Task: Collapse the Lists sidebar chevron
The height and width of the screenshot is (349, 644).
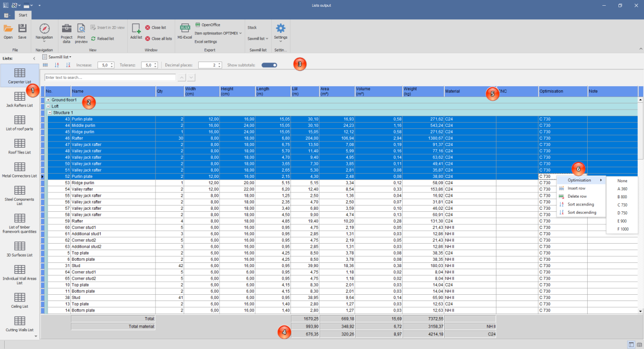Action: pos(34,58)
